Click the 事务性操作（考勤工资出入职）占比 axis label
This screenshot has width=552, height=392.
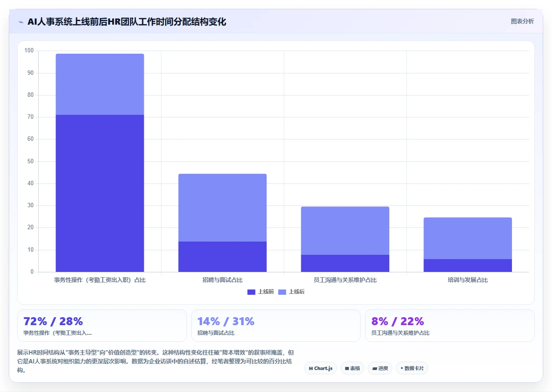(100, 280)
